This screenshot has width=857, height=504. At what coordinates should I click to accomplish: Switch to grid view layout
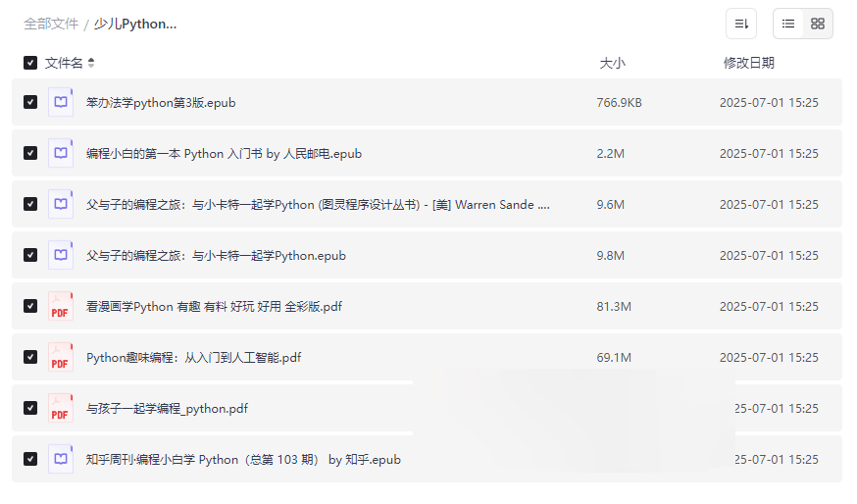pos(818,24)
